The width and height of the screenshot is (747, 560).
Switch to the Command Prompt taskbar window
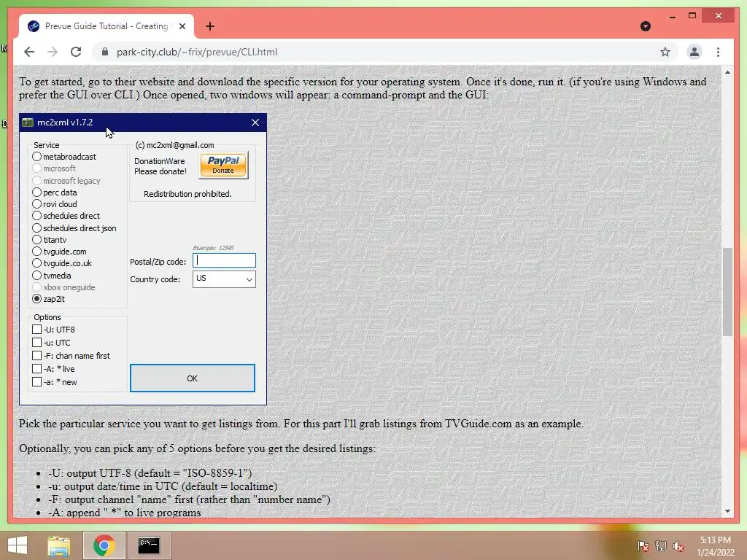[x=149, y=545]
